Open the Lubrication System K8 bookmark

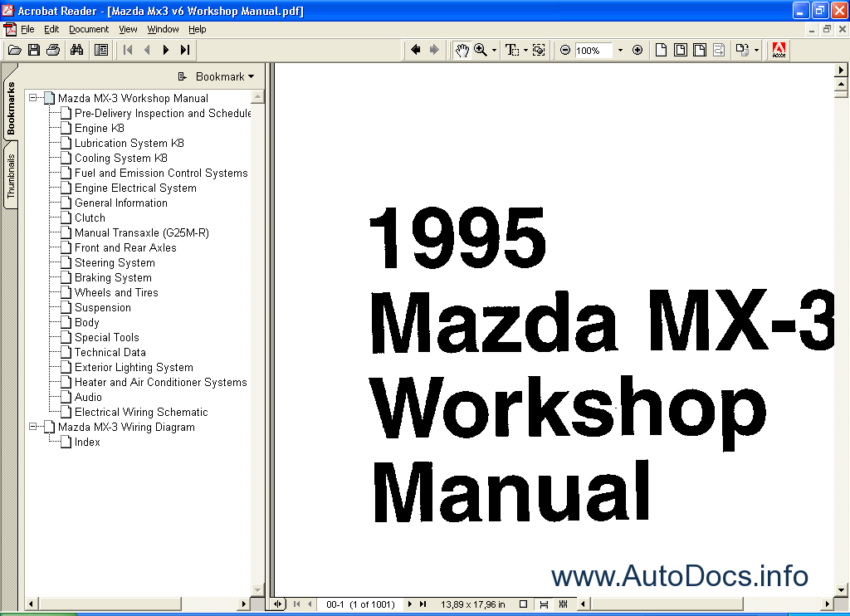[x=129, y=143]
